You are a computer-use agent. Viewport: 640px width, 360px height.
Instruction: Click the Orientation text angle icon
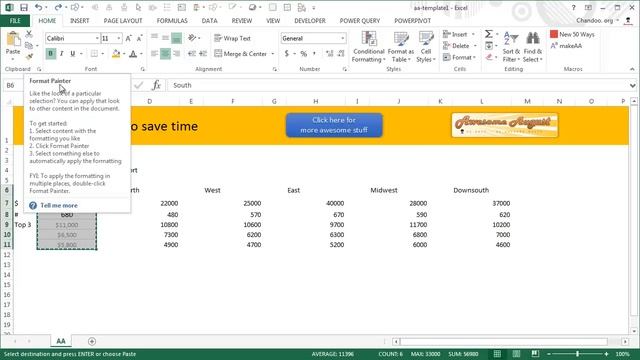192,38
